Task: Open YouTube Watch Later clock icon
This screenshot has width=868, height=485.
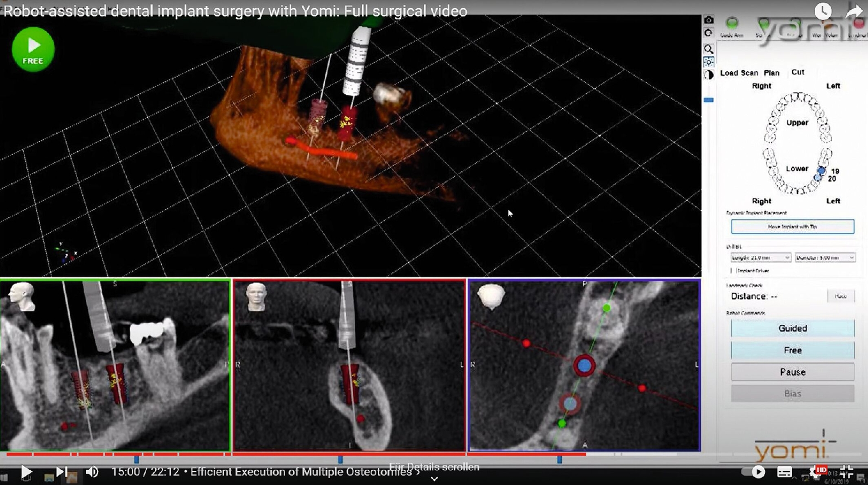Action: [x=823, y=11]
